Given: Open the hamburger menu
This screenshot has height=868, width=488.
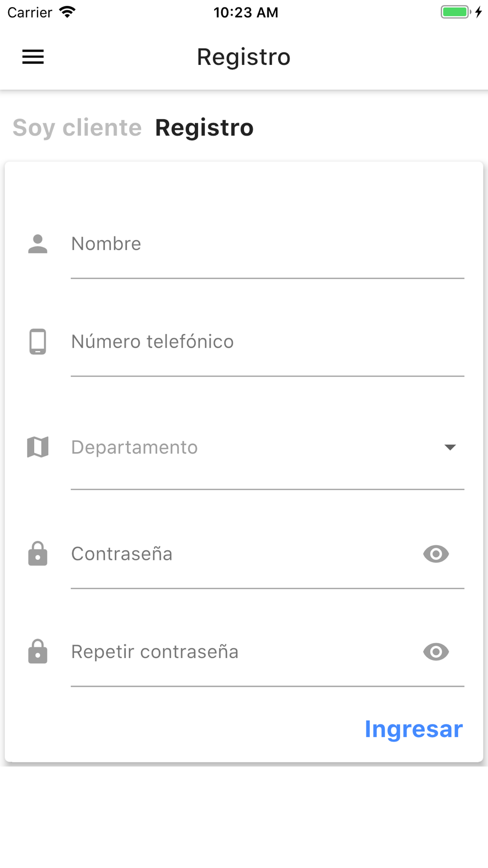Looking at the screenshot, I should click(33, 57).
